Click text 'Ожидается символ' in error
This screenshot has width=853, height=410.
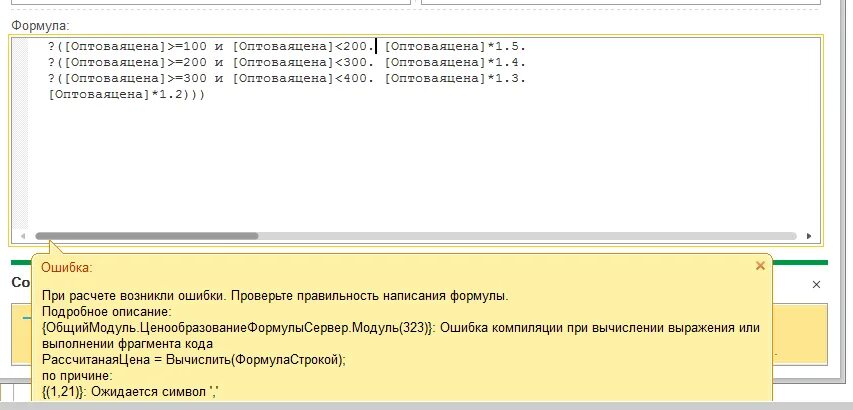coord(149,392)
